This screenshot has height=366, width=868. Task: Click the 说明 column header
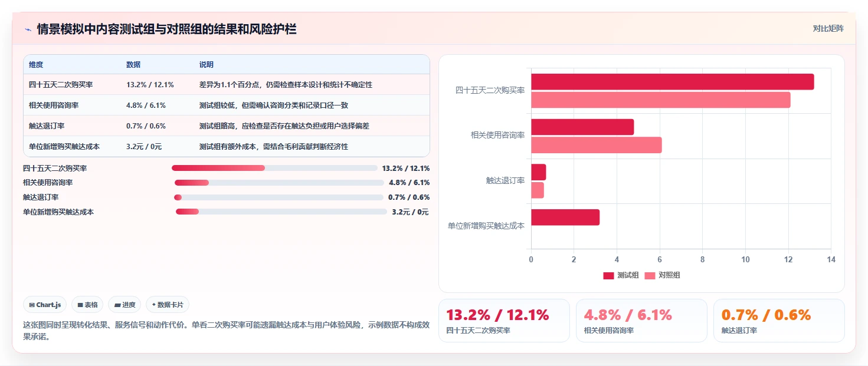point(207,65)
